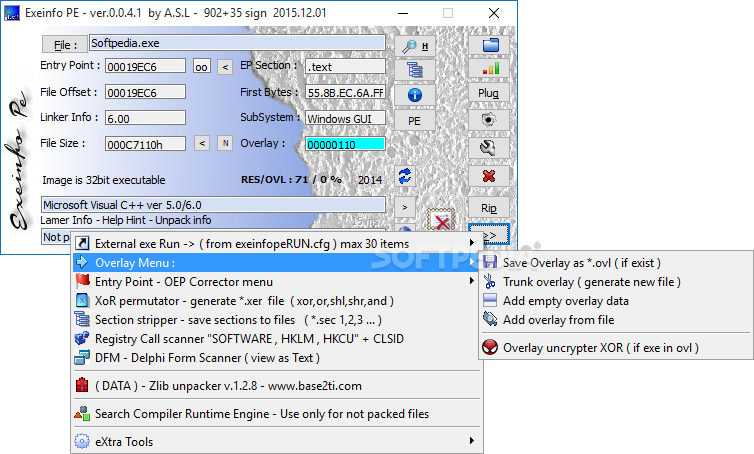Select XoR permutator generate *.xer file
This screenshot has height=454, width=754.
tap(276, 301)
